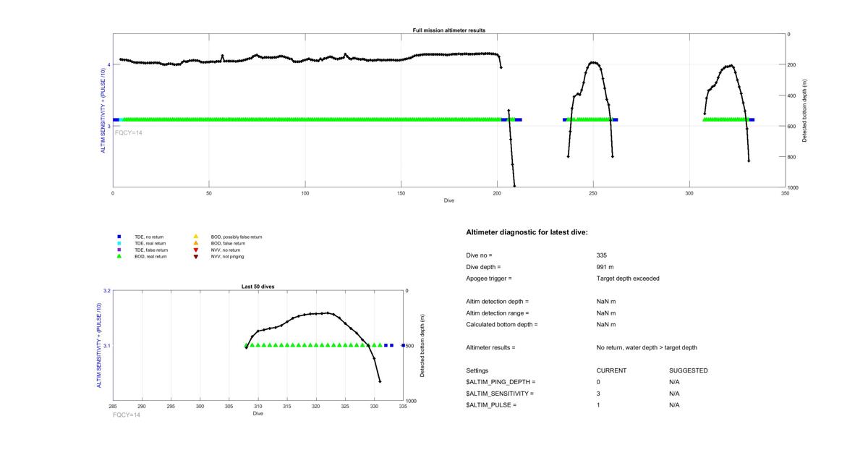The height and width of the screenshot is (450, 868).
Task: Click right-axis tick '1000' in full mission plot
Action: 795,187
